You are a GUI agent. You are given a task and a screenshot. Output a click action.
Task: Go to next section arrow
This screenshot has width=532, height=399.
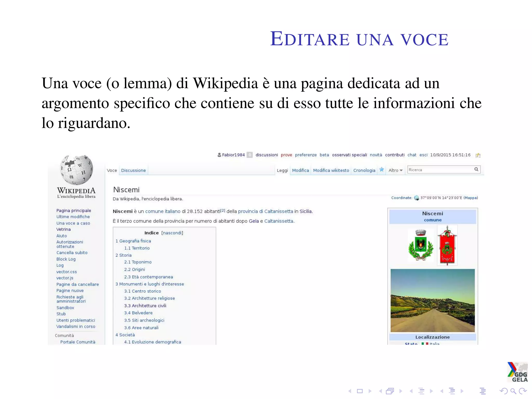coord(462,391)
